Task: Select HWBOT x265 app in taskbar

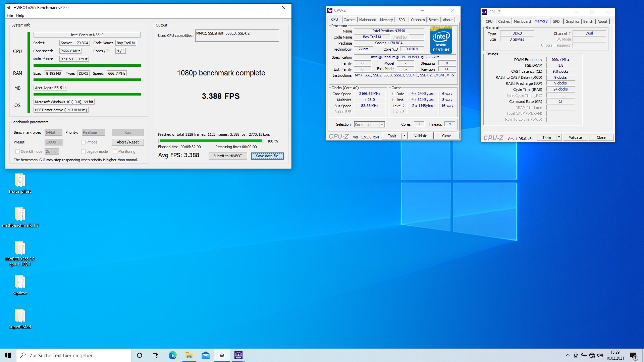Action: tap(222, 355)
